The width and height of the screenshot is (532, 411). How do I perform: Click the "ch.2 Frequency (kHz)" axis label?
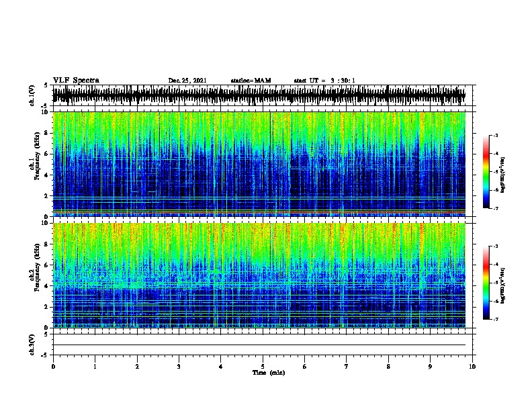(x=35, y=267)
